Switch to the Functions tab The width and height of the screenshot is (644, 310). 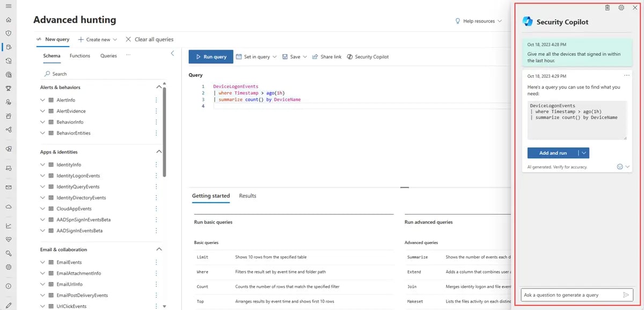point(80,55)
